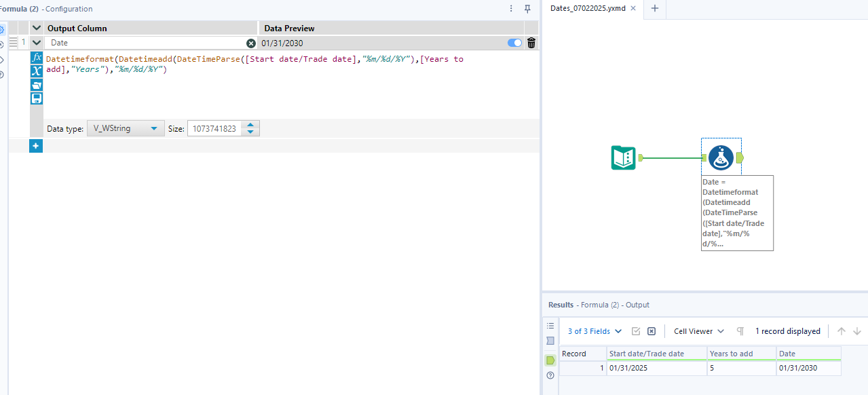Save the current expression with disk icon
The width and height of the screenshot is (868, 395).
click(36, 98)
